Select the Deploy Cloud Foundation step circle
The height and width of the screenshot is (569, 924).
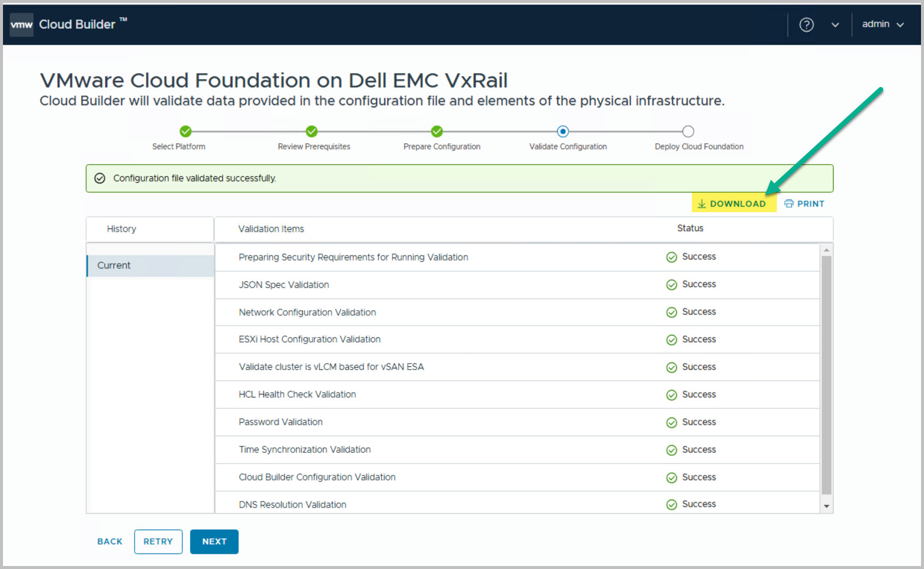click(x=688, y=132)
